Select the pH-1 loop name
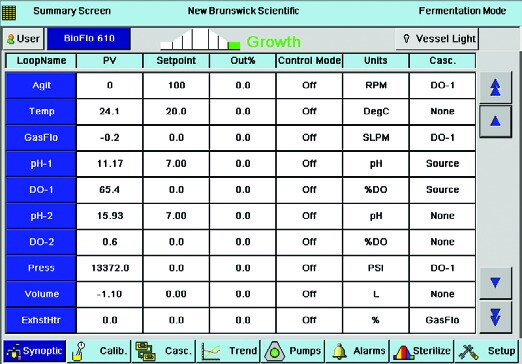 coord(41,164)
